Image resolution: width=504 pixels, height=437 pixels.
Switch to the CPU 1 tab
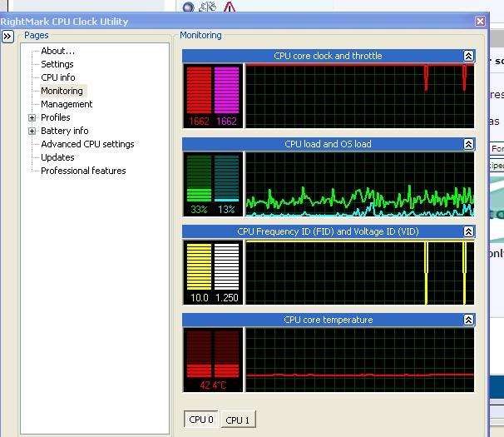point(238,420)
